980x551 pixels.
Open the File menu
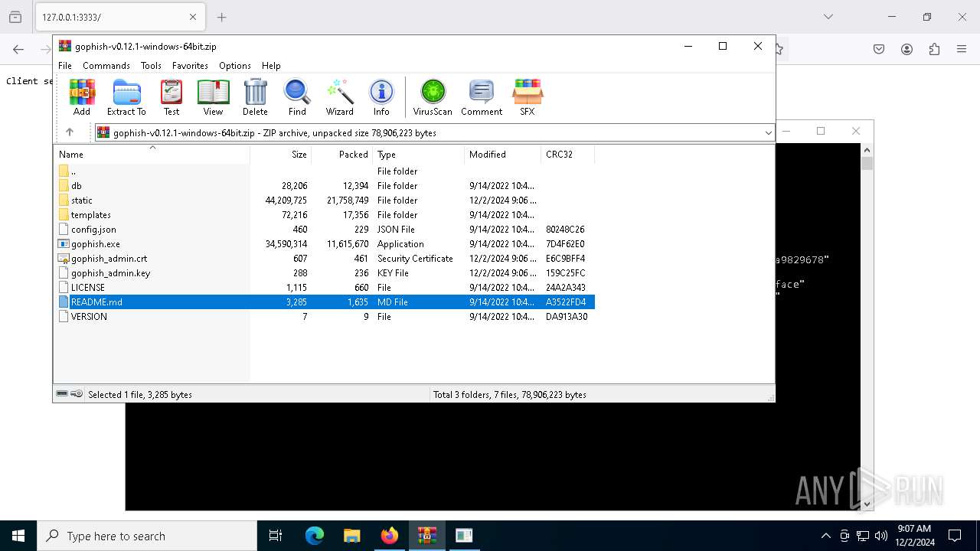pyautogui.click(x=65, y=66)
